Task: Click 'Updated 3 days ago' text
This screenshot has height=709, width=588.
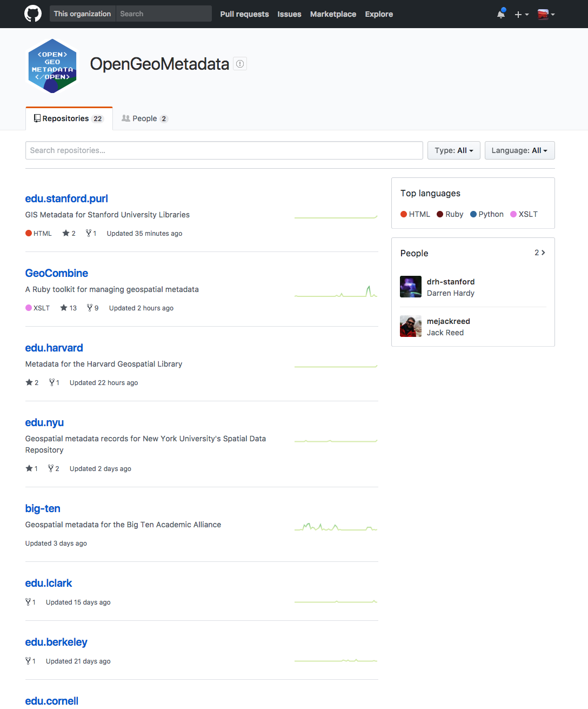Action: [x=56, y=543]
